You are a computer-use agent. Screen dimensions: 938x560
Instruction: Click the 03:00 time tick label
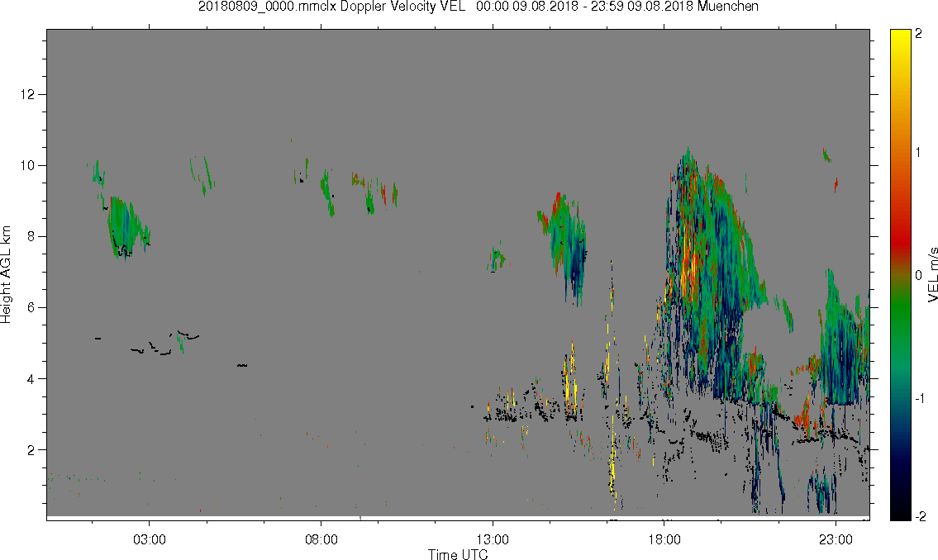coord(149,539)
